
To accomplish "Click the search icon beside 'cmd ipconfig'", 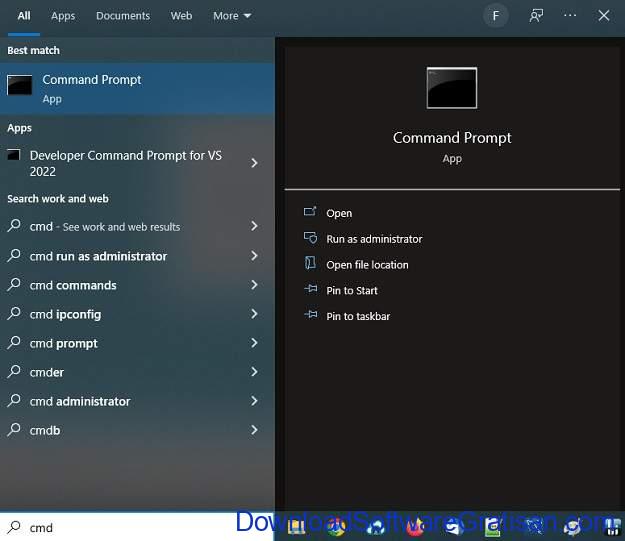I will (14, 314).
